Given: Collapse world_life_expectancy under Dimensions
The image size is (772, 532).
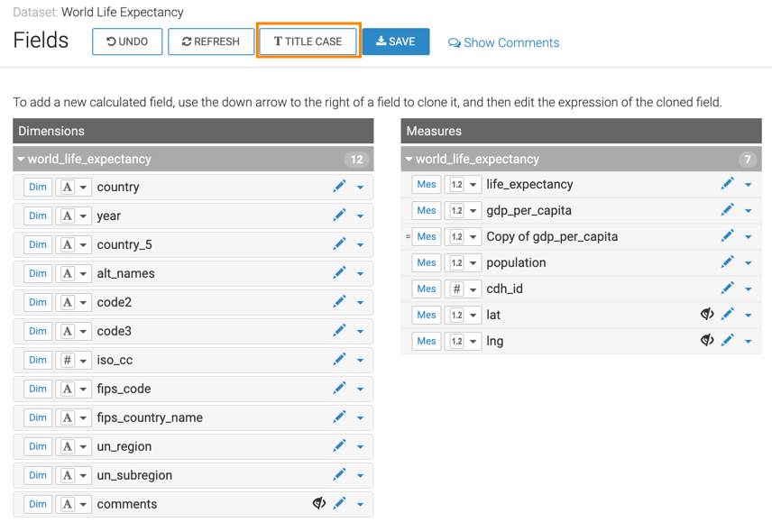Looking at the screenshot, I should point(22,160).
